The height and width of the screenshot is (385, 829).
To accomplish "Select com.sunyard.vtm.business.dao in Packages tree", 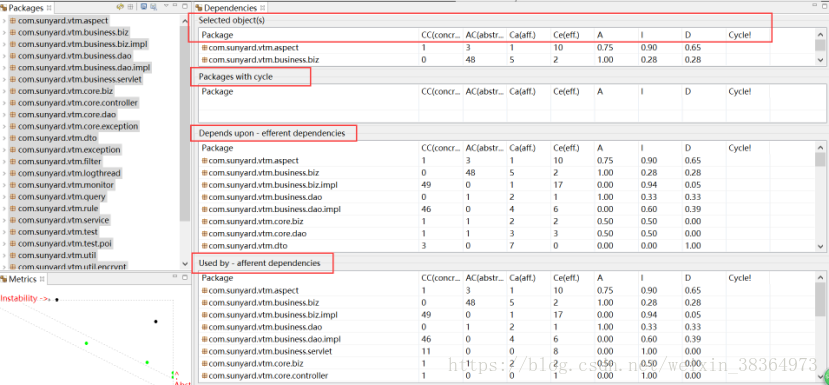I will pos(75,56).
